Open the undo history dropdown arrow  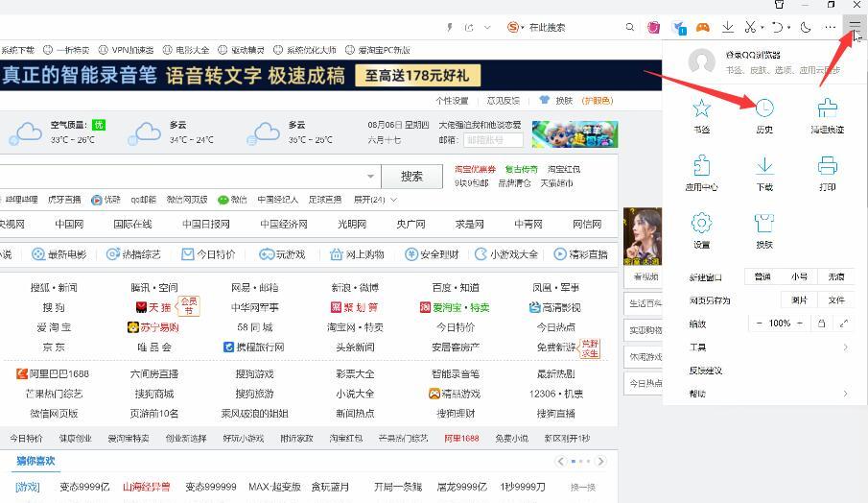point(788,27)
